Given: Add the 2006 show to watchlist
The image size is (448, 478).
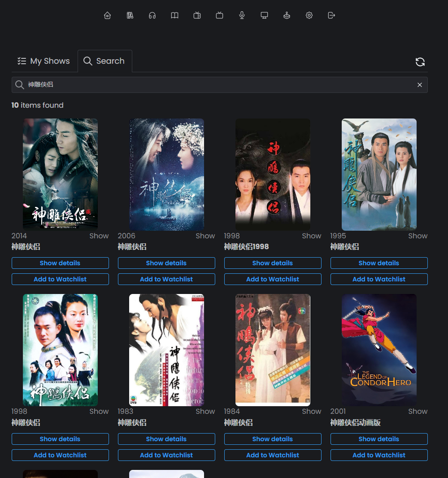Looking at the screenshot, I should click(166, 279).
